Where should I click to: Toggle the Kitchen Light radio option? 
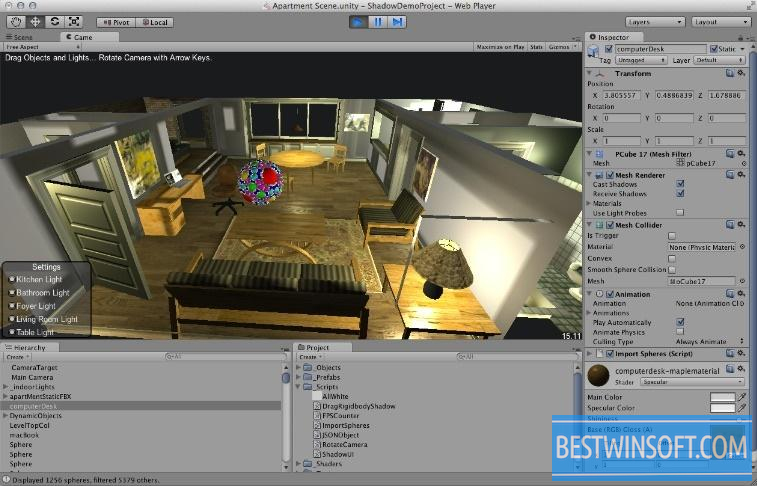pos(12,279)
